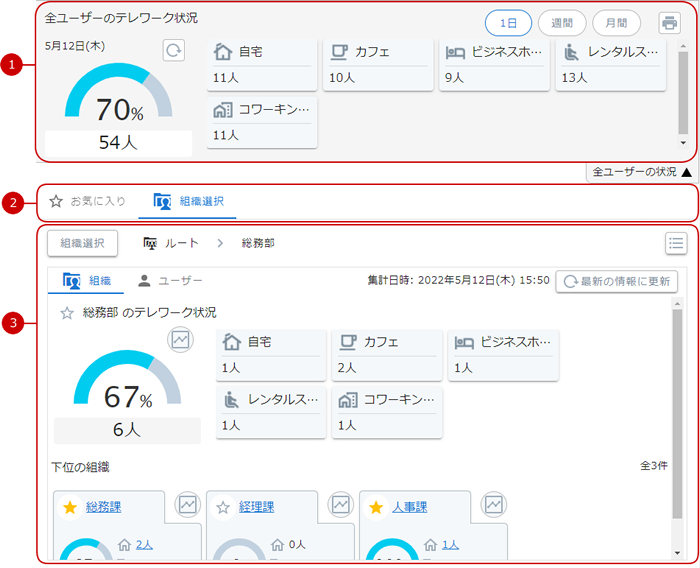The image size is (700, 568).
Task: Switch period to 週間
Action: 562,23
